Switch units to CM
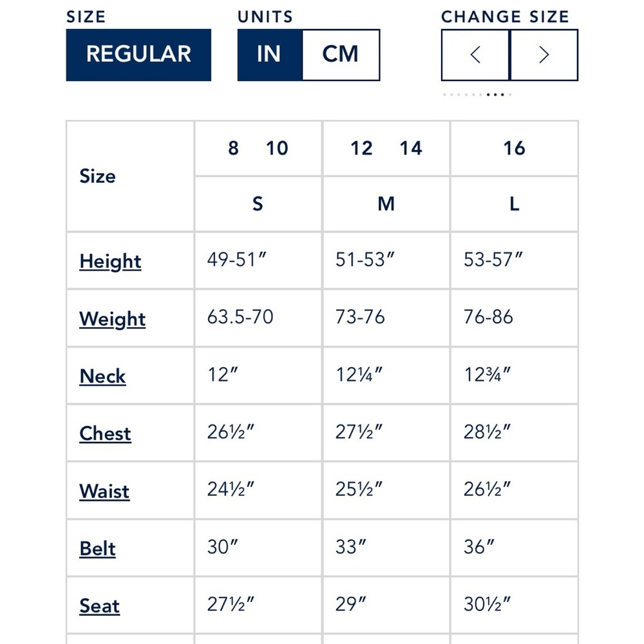 [341, 55]
